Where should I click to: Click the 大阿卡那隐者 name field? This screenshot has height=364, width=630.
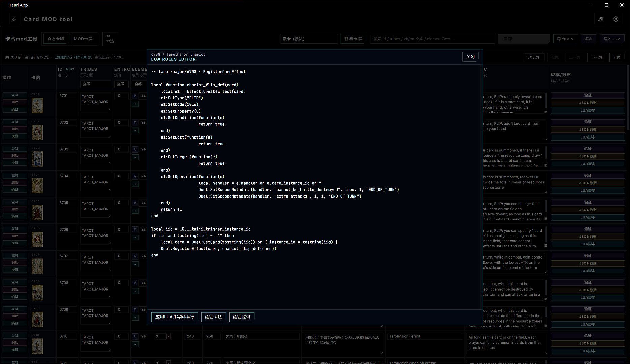(261, 336)
